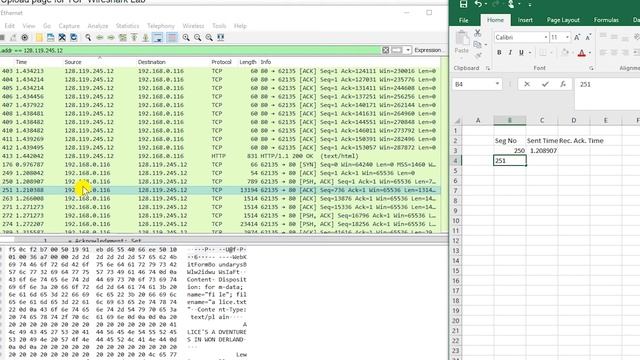Sort packets by Protocol column header
The height and width of the screenshot is (360, 640).
point(222,62)
